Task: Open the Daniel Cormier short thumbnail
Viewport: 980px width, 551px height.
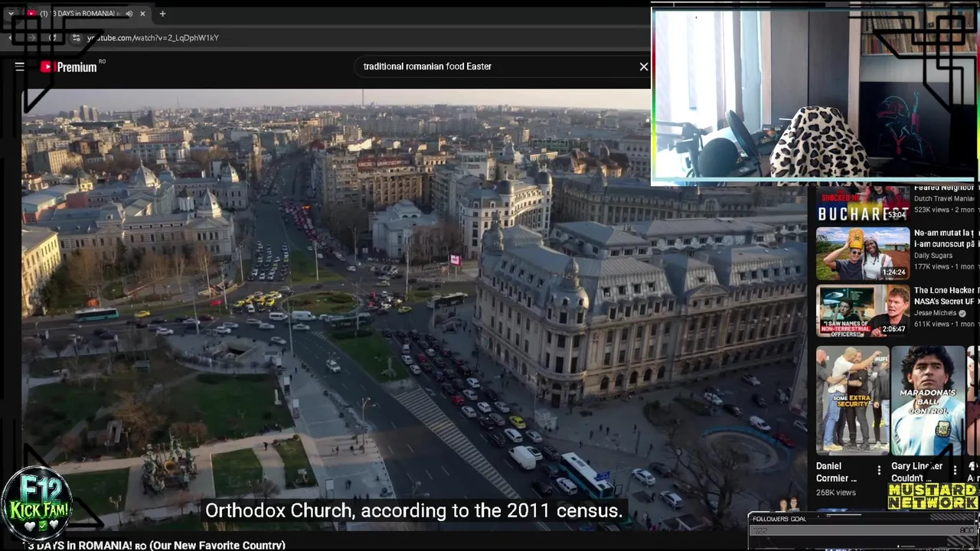Action: (x=852, y=400)
